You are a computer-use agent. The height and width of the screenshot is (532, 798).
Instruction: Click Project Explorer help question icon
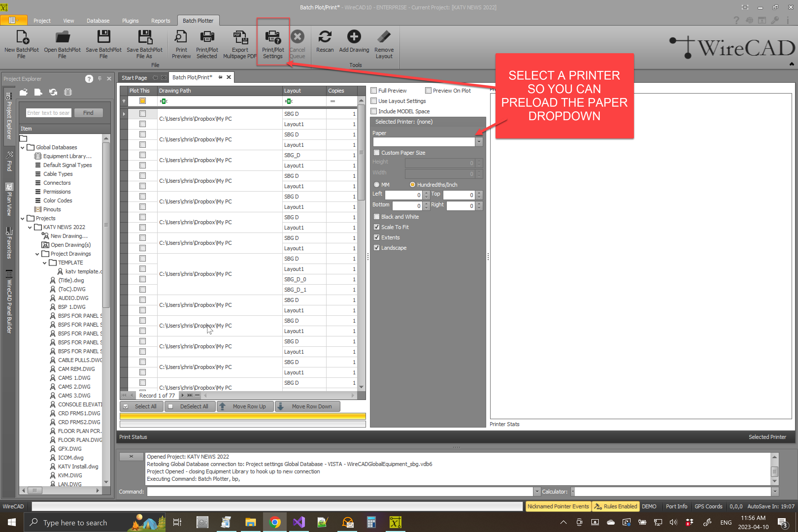[89, 79]
